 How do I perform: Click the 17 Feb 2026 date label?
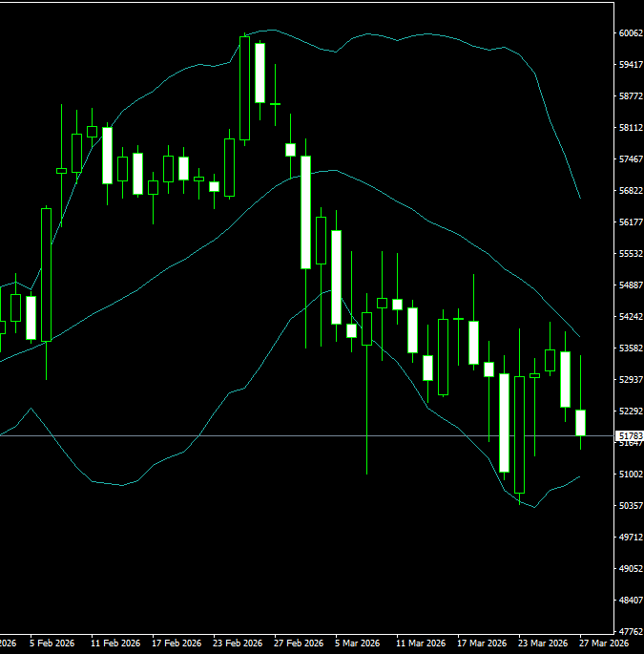[177, 644]
